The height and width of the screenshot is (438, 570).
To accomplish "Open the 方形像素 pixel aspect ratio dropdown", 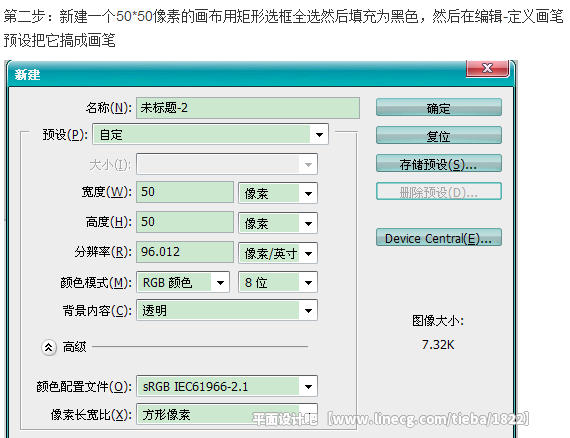I will click(x=227, y=414).
